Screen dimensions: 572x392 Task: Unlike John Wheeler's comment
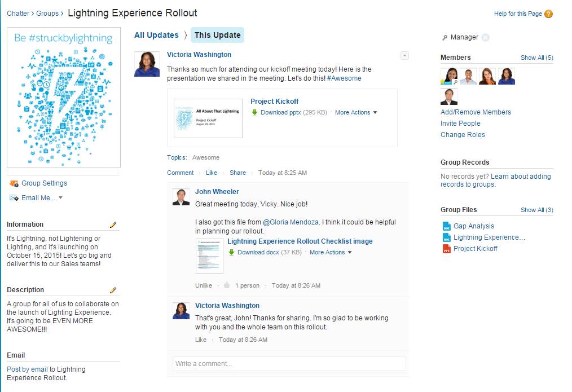click(x=204, y=285)
